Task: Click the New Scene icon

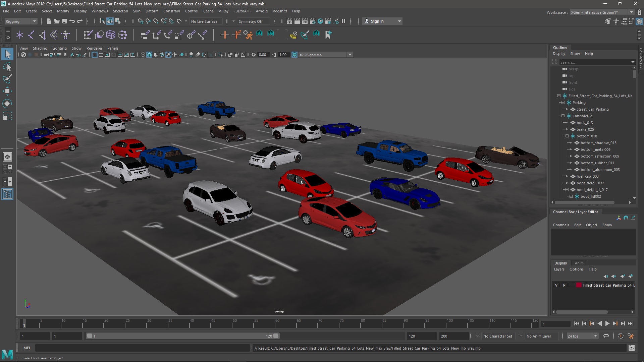Action: click(49, 21)
